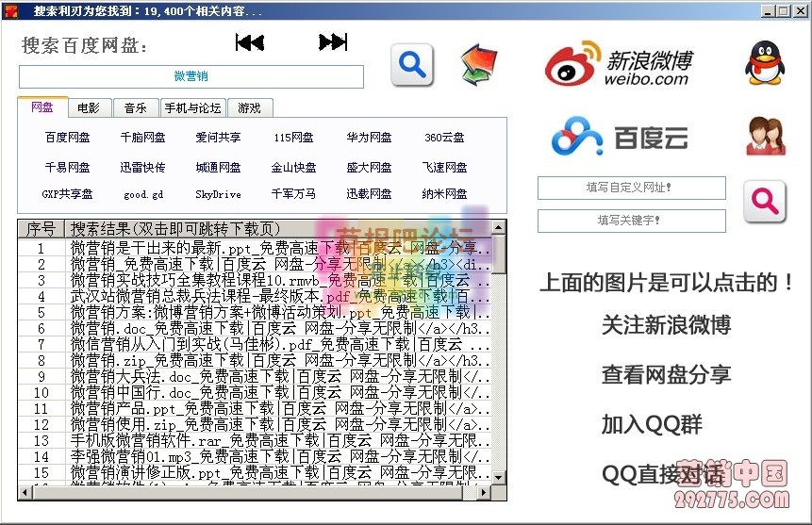The width and height of the screenshot is (812, 525).
Task: Jump to last page of results
Action: tap(333, 41)
